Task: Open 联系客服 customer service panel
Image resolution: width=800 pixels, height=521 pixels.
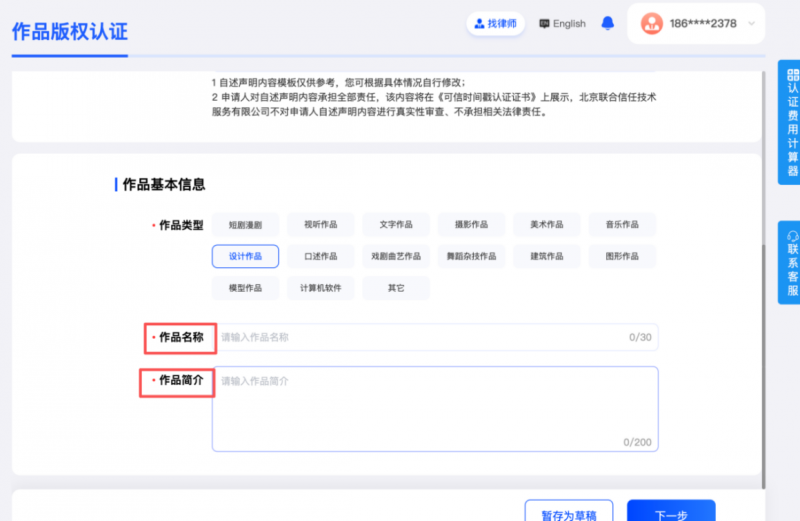Action: (791, 262)
